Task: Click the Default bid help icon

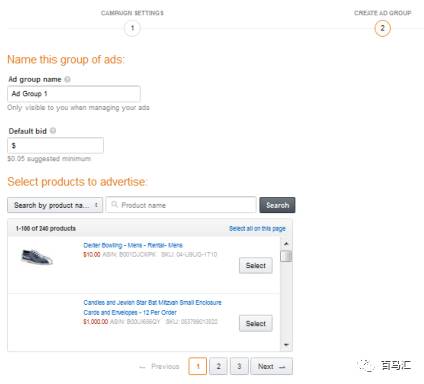Action: [x=53, y=131]
